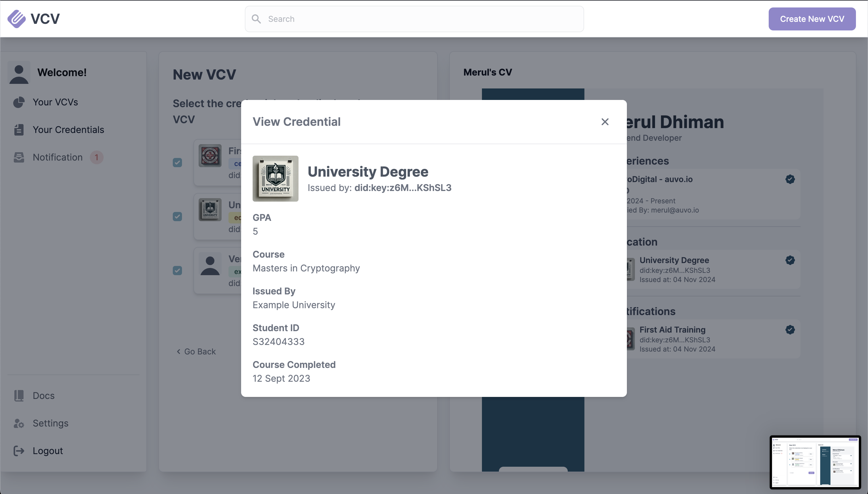Click the University Degree logo image
Viewport: 868px width, 494px height.
[x=275, y=179]
